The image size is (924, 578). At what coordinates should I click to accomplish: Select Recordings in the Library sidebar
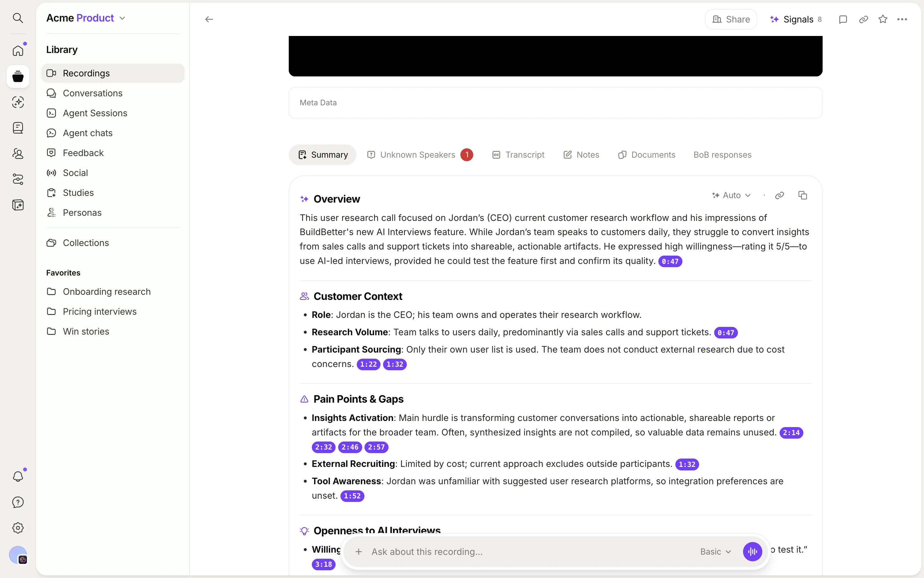coord(113,73)
